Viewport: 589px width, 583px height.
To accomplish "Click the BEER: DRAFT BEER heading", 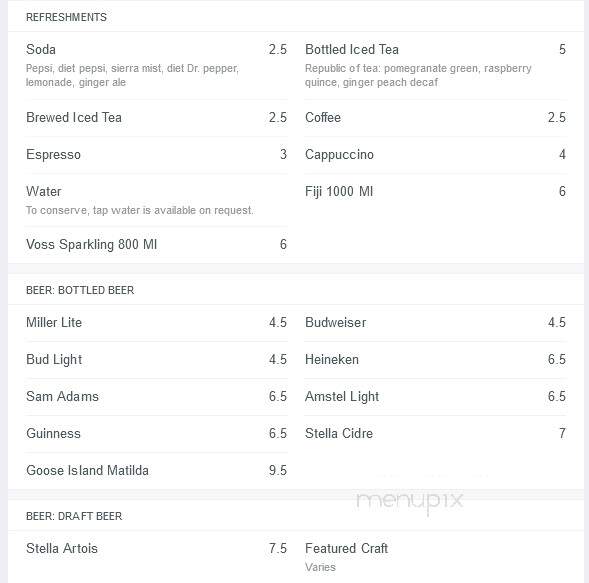I will [x=74, y=517].
